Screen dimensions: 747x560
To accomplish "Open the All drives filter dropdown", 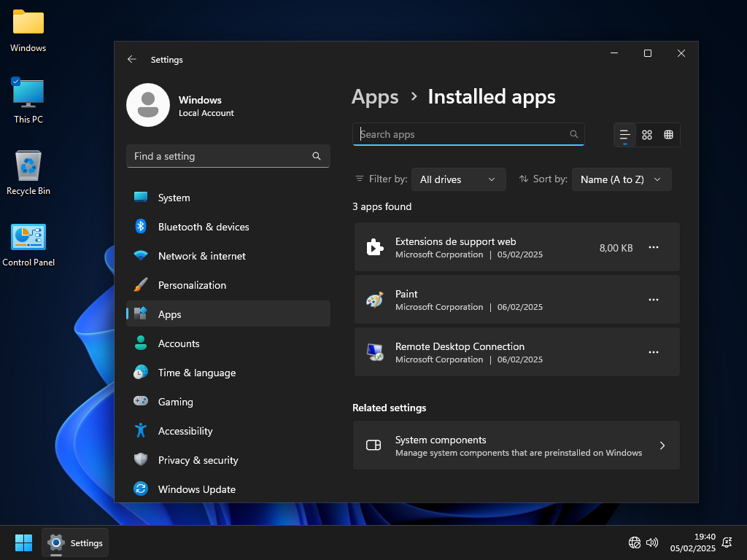I will click(458, 179).
